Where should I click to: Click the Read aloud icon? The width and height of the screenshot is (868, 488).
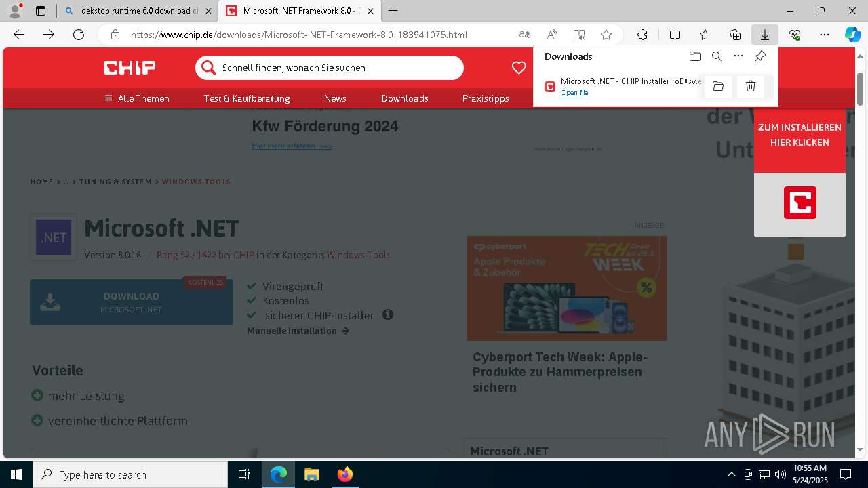(x=552, y=35)
